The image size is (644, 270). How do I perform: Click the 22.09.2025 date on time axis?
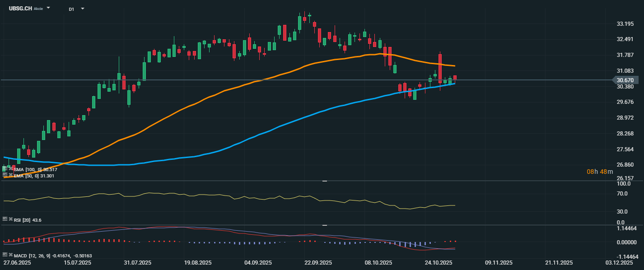coord(318,263)
